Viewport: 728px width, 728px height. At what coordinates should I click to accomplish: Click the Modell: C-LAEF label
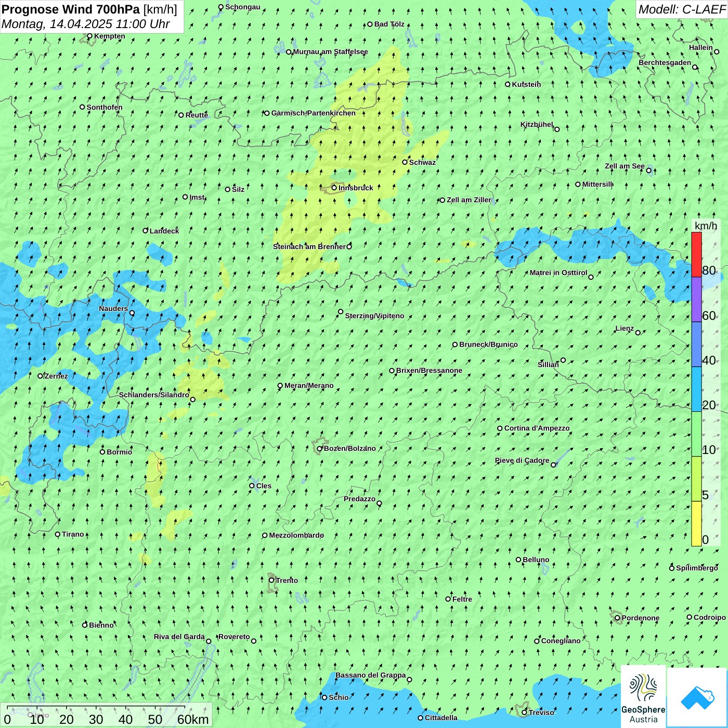(682, 9)
